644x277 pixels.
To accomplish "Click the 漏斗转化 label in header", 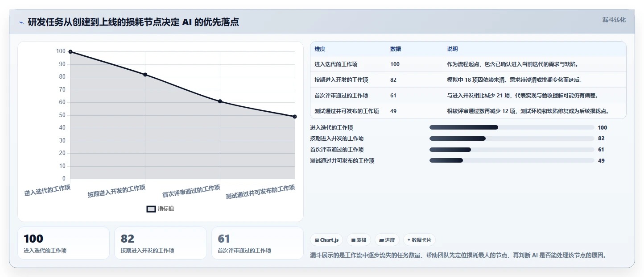I will [x=614, y=20].
